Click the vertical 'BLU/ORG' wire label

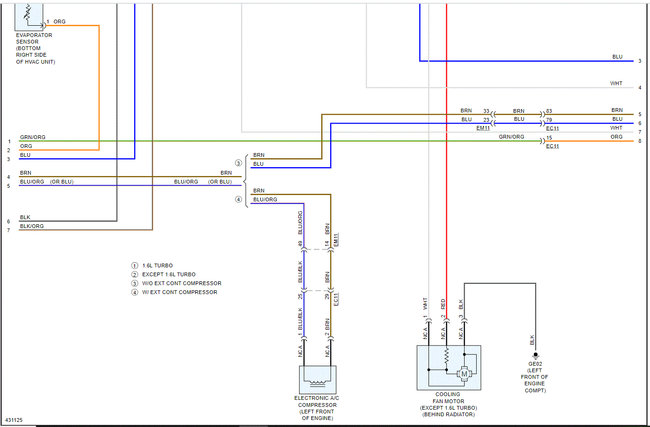pyautogui.click(x=301, y=223)
